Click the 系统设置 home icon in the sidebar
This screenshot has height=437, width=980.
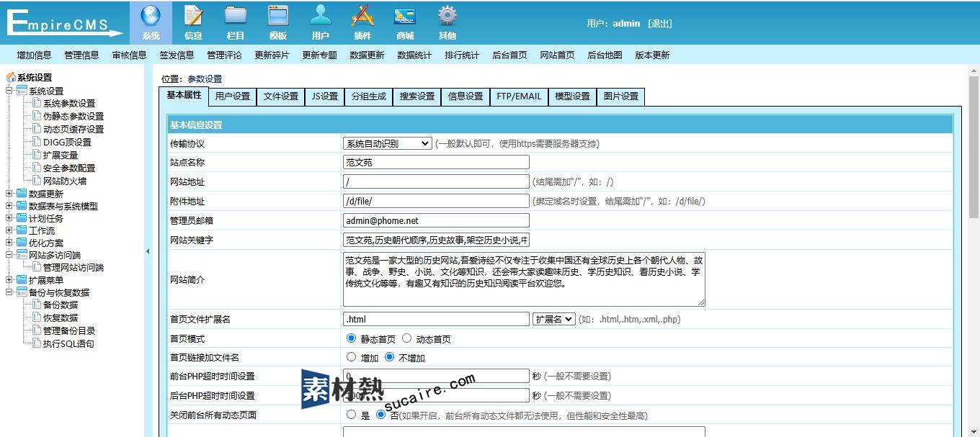[11, 77]
